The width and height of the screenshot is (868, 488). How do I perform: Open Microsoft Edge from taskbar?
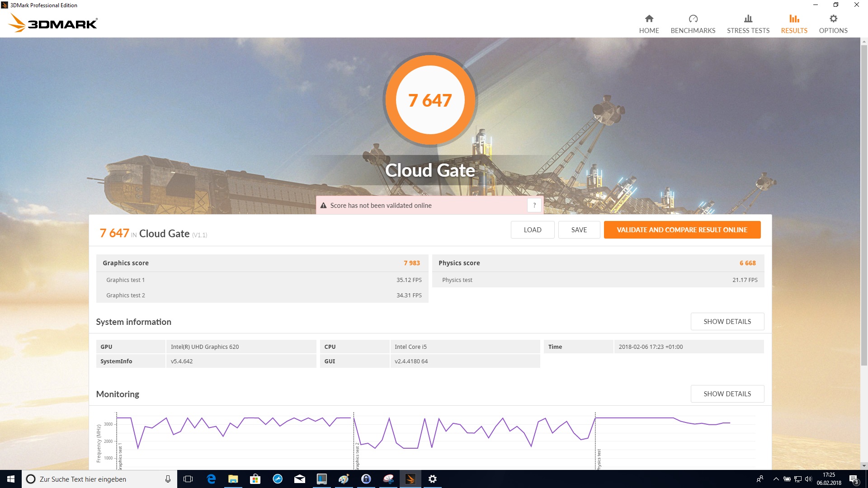pos(211,479)
